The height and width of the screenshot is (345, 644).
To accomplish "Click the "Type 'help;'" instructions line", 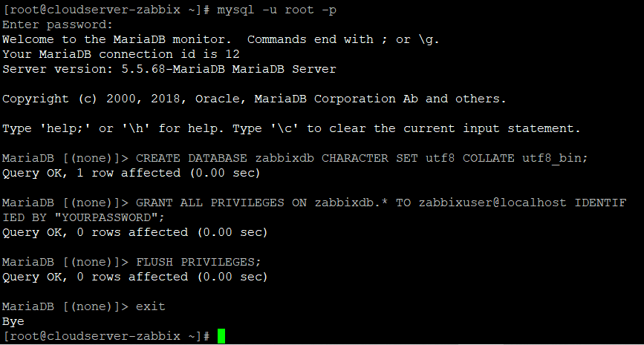I will [291, 128].
